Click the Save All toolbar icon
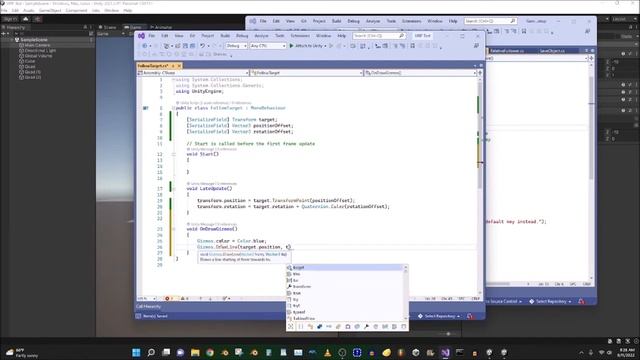This screenshot has width=640, height=360. click(192, 46)
